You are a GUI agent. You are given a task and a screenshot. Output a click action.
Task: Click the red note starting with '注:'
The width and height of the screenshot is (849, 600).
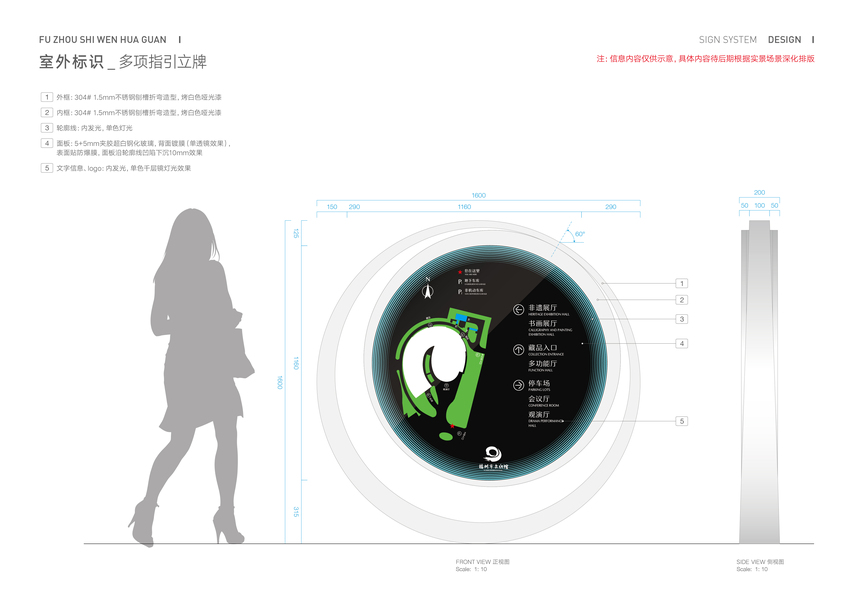click(706, 58)
